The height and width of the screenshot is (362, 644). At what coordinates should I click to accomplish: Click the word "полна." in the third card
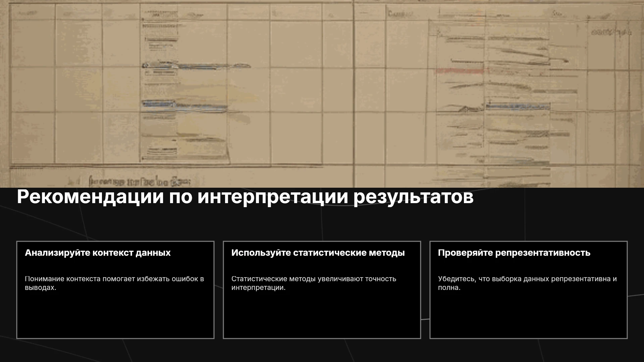(449, 288)
